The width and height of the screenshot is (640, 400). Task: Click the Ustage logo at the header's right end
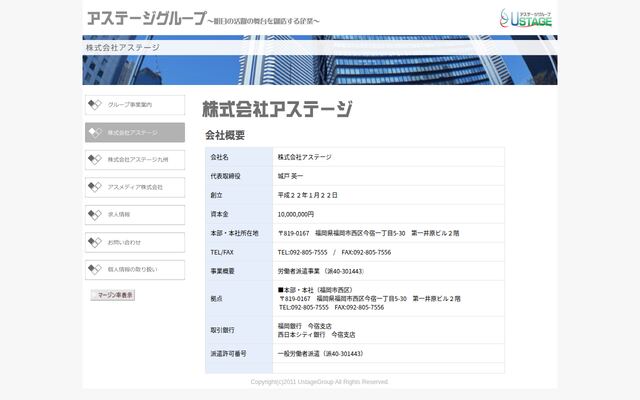(x=526, y=18)
